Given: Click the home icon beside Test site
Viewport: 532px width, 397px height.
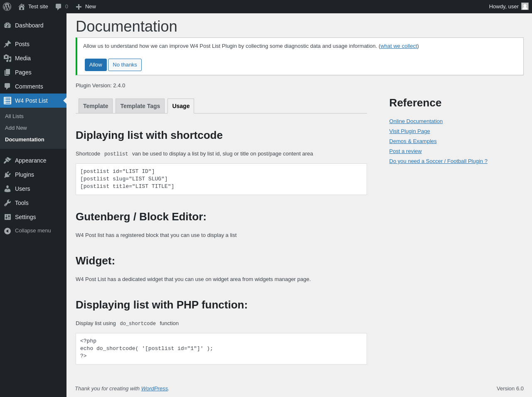Looking at the screenshot, I should pyautogui.click(x=22, y=7).
